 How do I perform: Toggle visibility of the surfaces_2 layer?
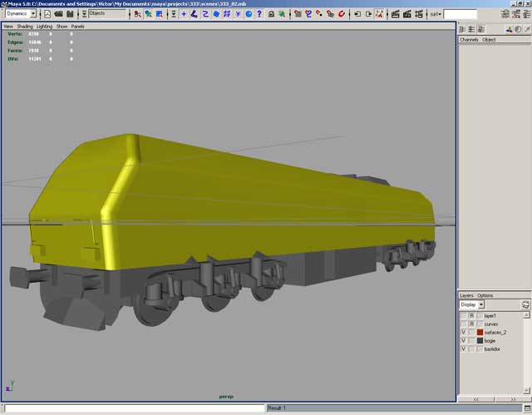(464, 332)
